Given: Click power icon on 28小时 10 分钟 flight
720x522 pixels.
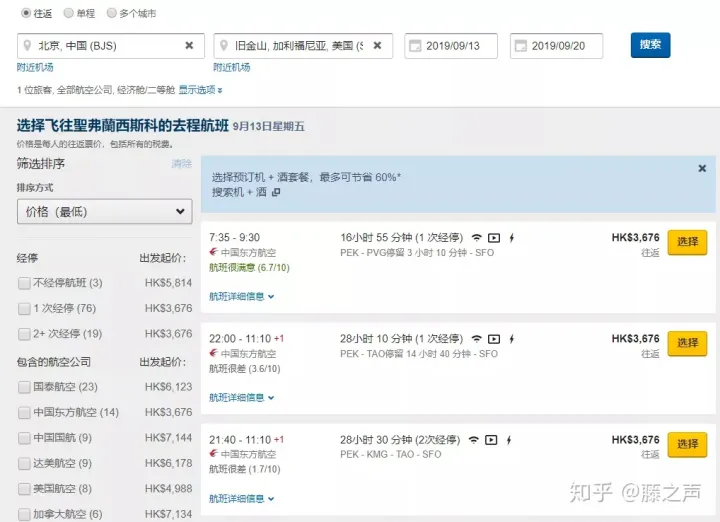Looking at the screenshot, I should [512, 339].
